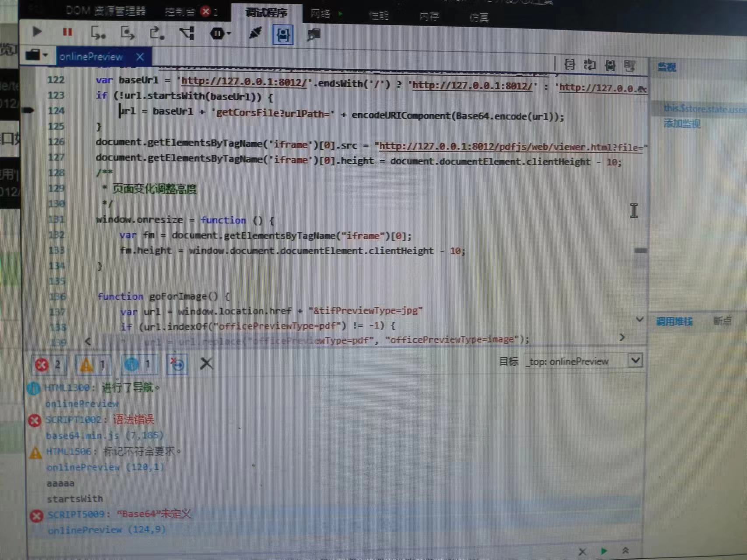Select the SCRIPT5009 Base64 未定义 message
Screen dimensions: 747x560
119,514
